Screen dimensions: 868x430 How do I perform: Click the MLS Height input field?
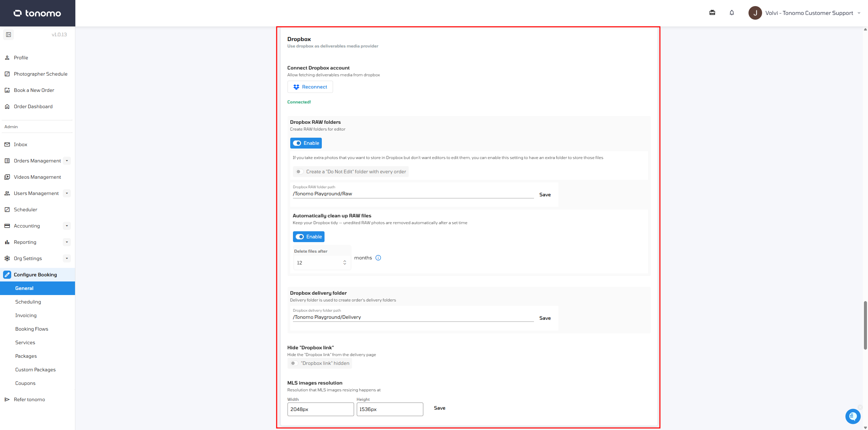pyautogui.click(x=390, y=409)
